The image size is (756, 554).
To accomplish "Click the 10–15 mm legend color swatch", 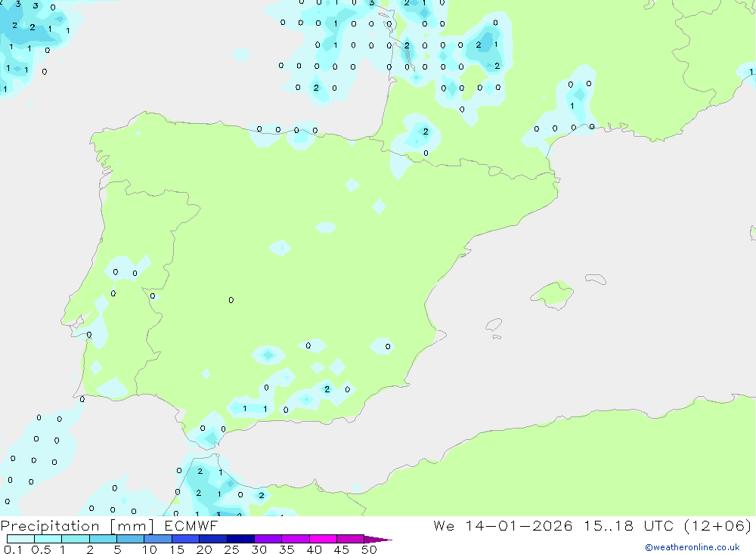I will coord(158,539).
